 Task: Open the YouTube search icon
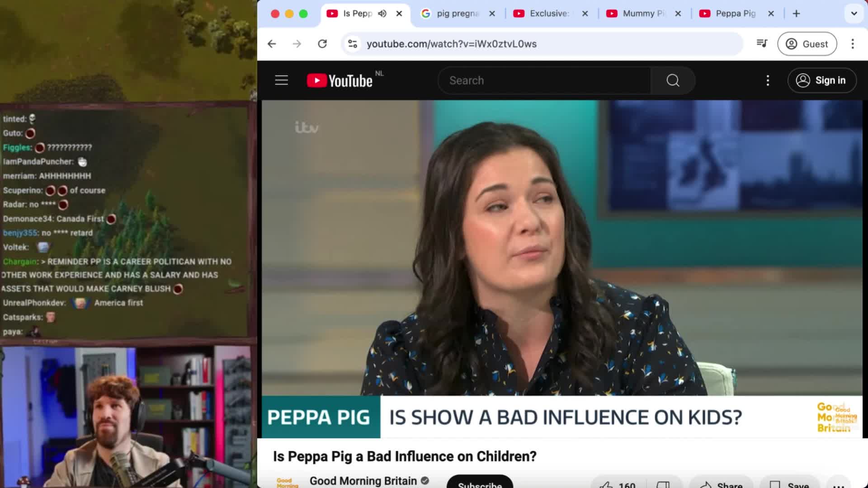673,80
